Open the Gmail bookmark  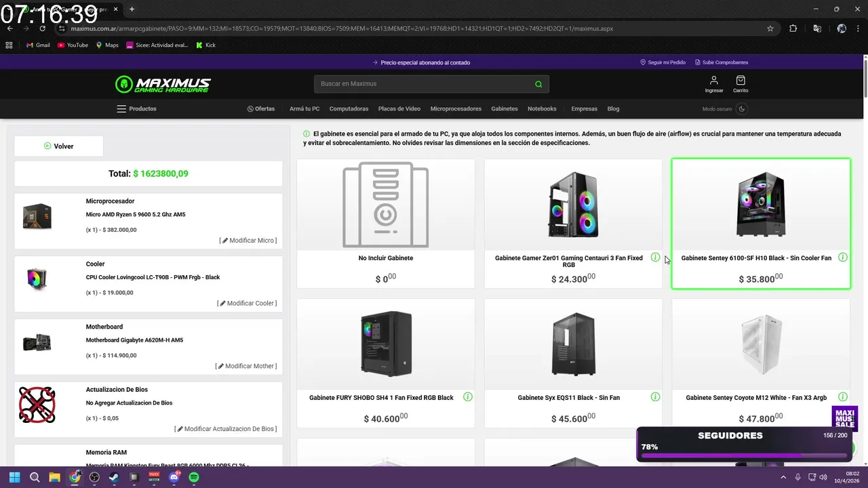(x=38, y=45)
